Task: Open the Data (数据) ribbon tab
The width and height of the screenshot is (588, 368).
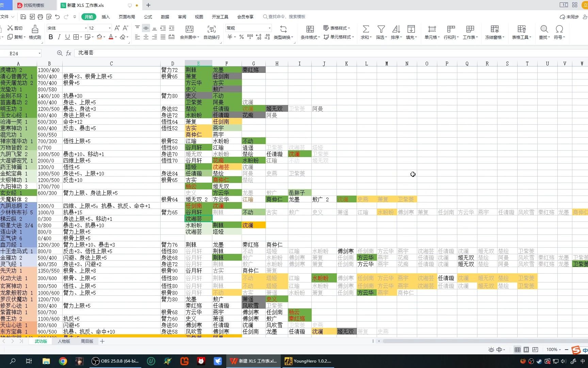Action: (x=165, y=17)
